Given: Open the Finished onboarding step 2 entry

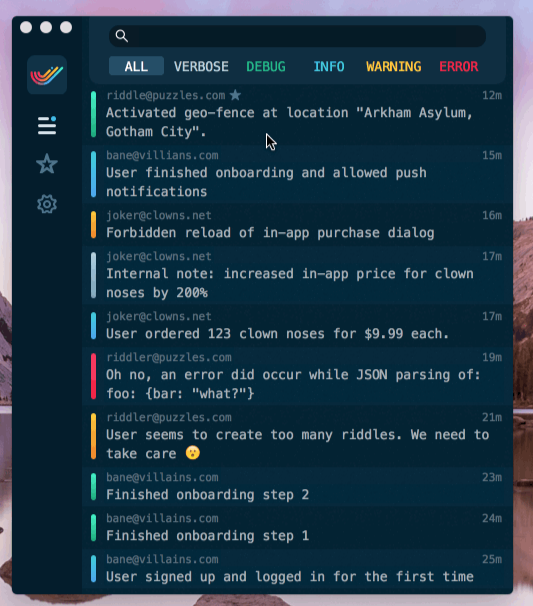Looking at the screenshot, I should click(x=298, y=487).
